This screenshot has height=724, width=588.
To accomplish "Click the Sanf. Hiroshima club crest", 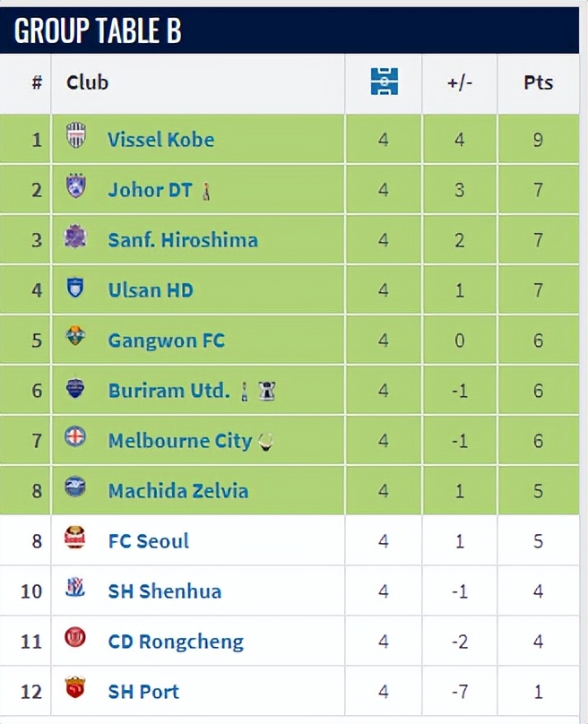I will coord(76,237).
